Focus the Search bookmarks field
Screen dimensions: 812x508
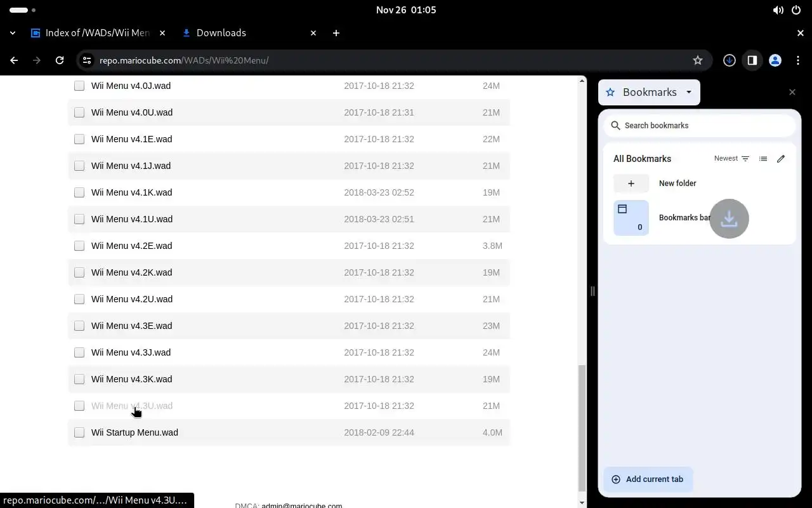[x=700, y=126]
